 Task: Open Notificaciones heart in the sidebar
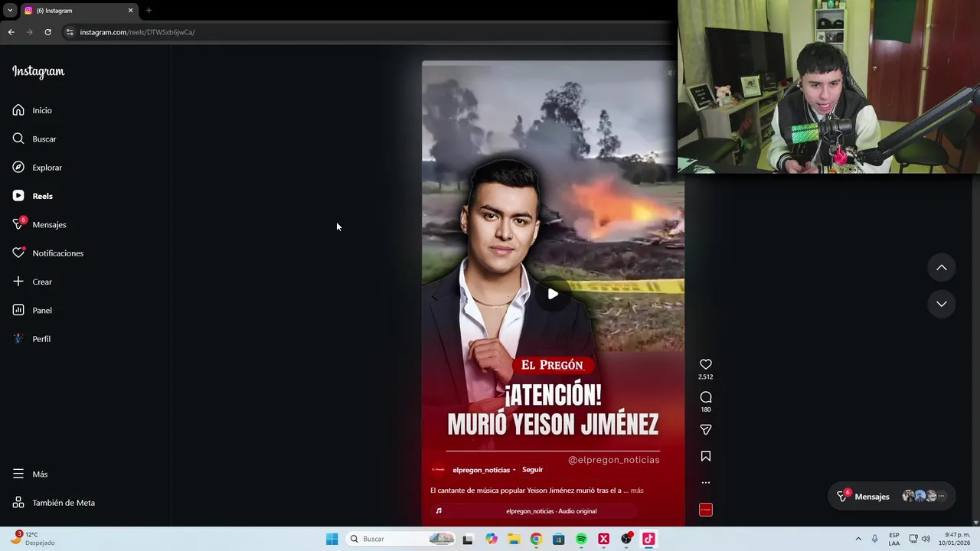[47, 253]
